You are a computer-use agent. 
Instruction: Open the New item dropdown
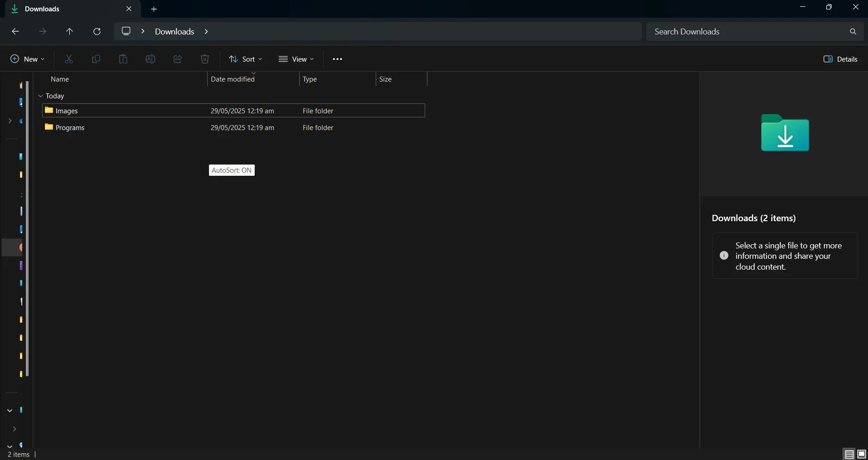click(28, 59)
